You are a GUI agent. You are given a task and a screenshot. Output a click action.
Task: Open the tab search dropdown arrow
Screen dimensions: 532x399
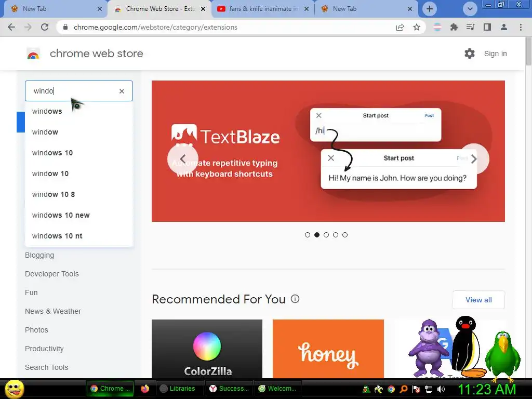(x=470, y=9)
